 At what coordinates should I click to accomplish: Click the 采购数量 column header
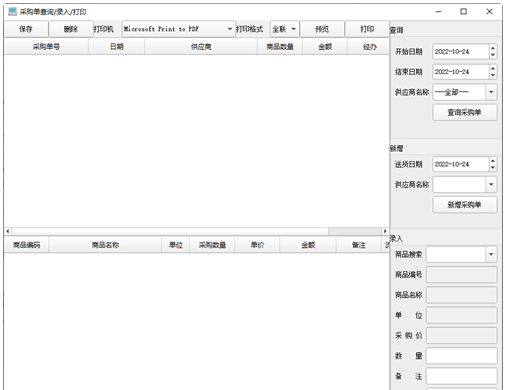click(212, 245)
